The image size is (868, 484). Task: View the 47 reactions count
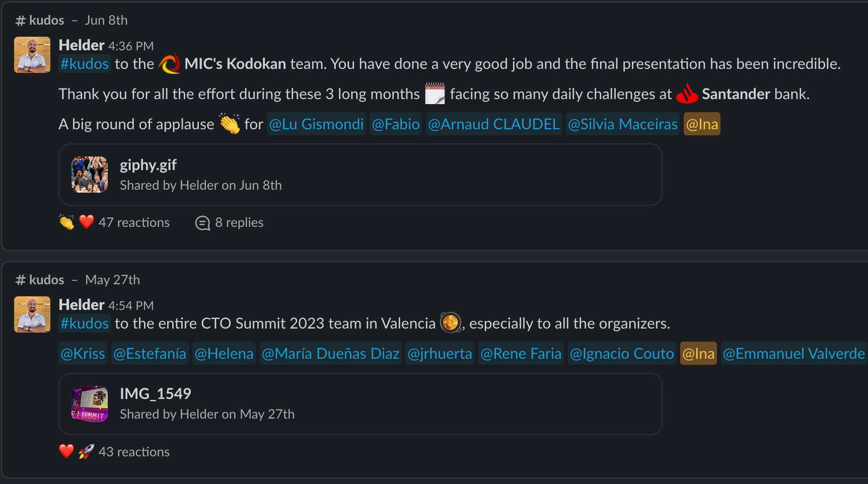[x=134, y=222]
